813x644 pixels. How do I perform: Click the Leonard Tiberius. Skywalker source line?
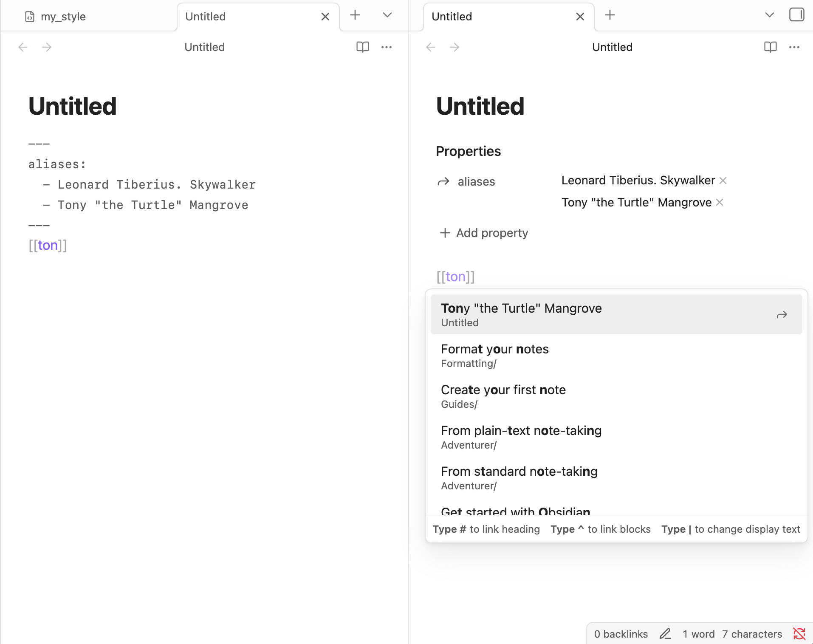149,185
